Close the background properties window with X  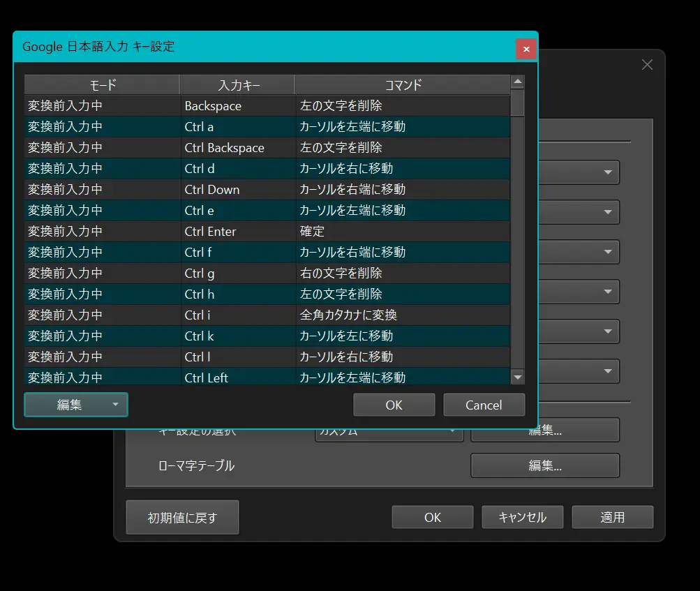(647, 65)
